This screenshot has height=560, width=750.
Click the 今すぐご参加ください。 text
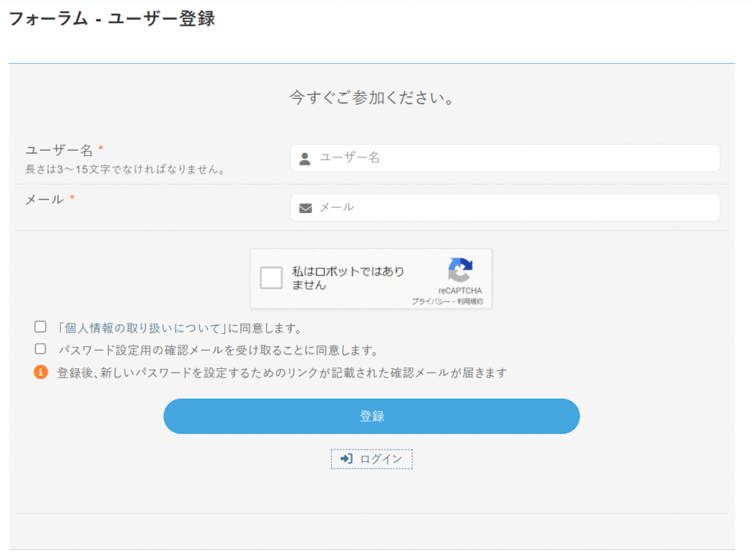[371, 97]
